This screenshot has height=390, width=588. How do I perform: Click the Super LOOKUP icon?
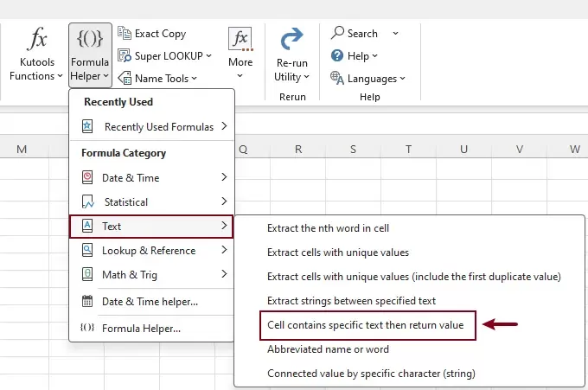pos(125,55)
